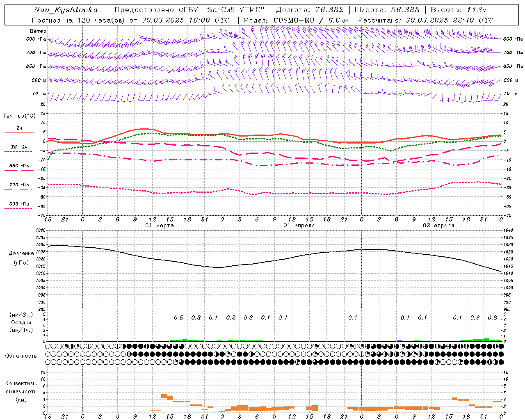Click the '02 апреля' date label
The height and width of the screenshot is (420, 525).
tap(438, 226)
